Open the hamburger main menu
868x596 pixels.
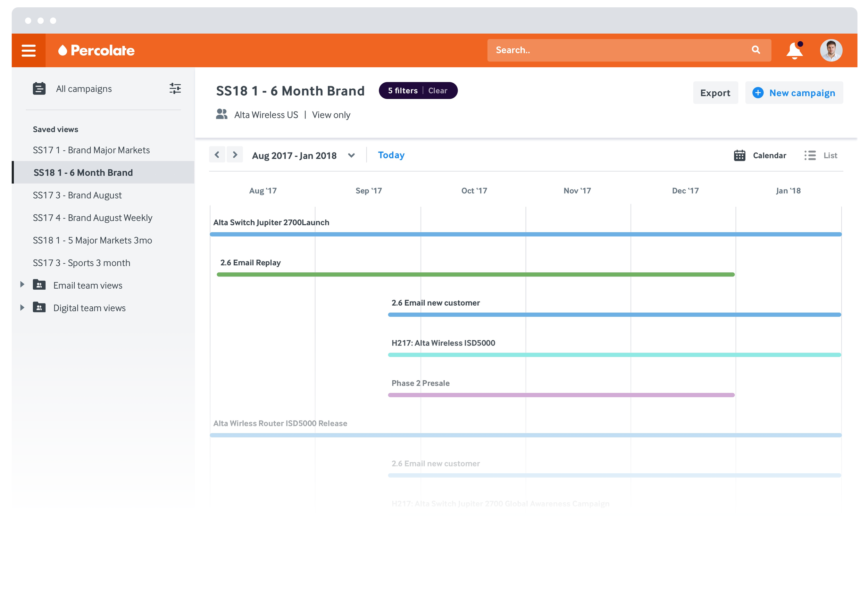[x=29, y=50]
